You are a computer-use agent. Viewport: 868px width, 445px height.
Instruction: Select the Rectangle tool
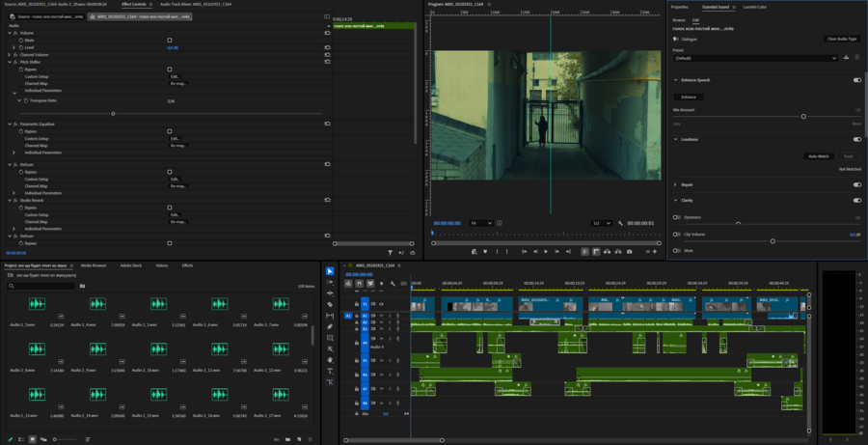(x=330, y=338)
